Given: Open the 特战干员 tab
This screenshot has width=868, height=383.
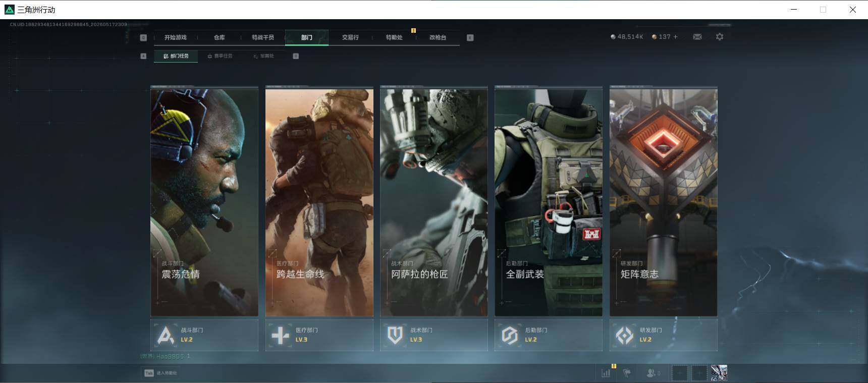Looking at the screenshot, I should (263, 37).
